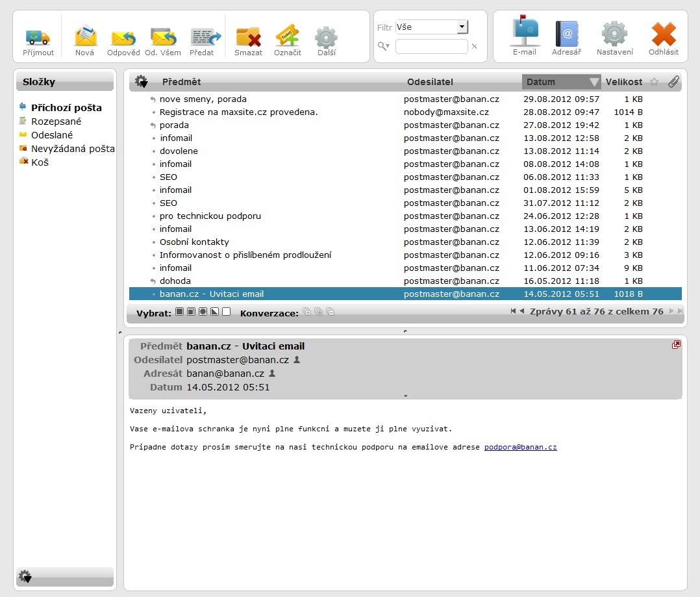Log out with the Odhlásit icon

click(x=663, y=37)
